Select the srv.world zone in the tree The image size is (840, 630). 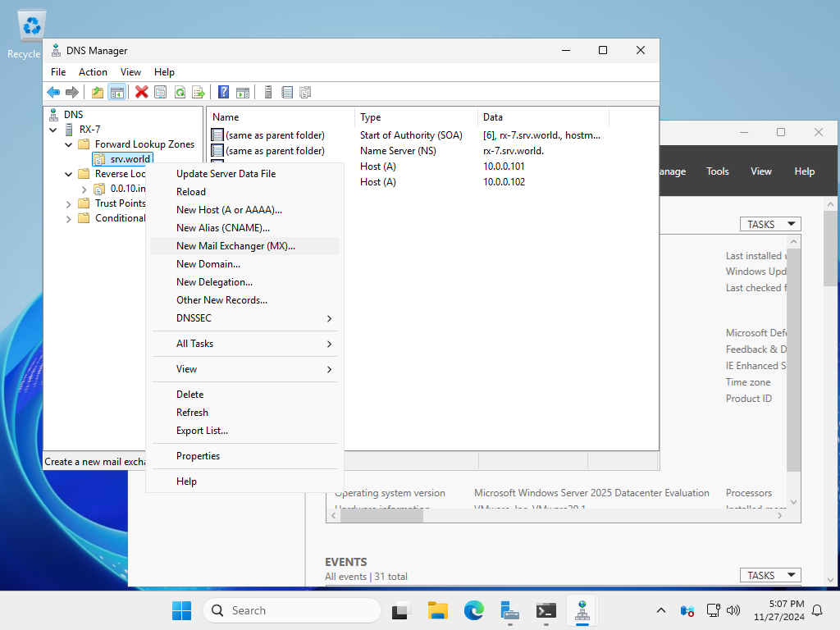pos(130,159)
